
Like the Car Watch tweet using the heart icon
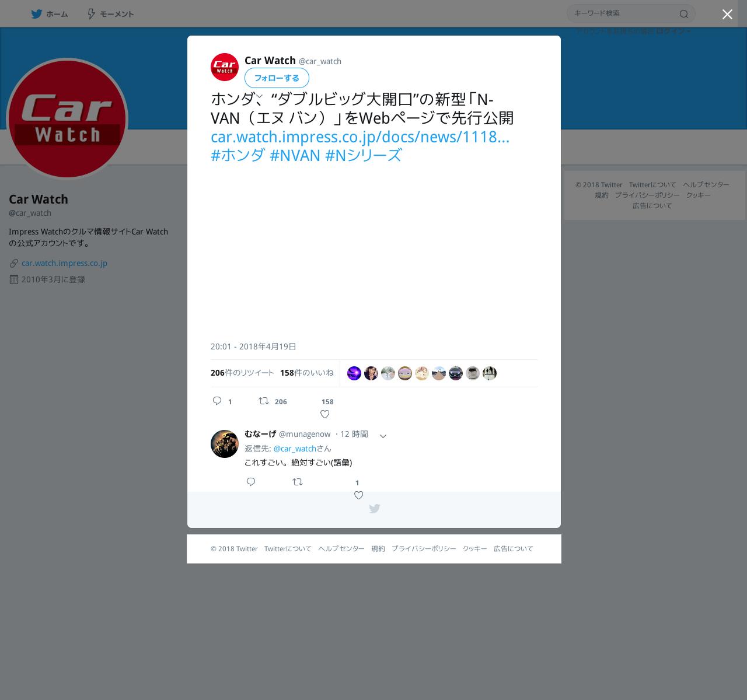[325, 414]
